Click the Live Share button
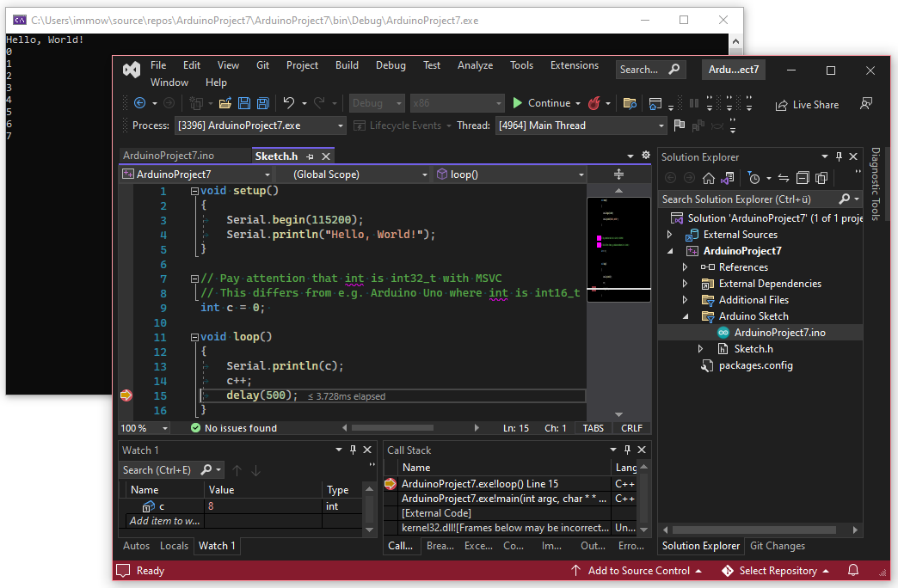This screenshot has height=588, width=898. [807, 105]
